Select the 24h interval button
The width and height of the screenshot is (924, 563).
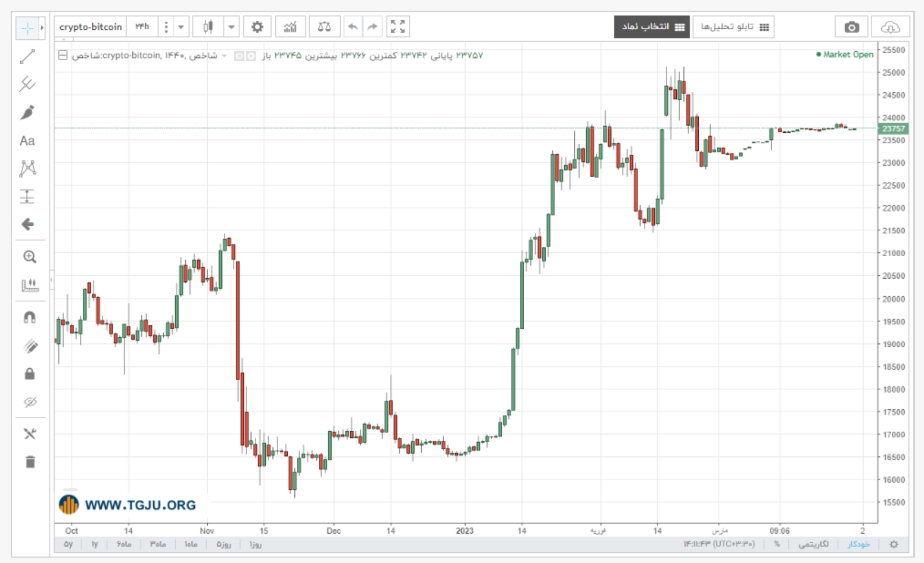click(x=142, y=27)
